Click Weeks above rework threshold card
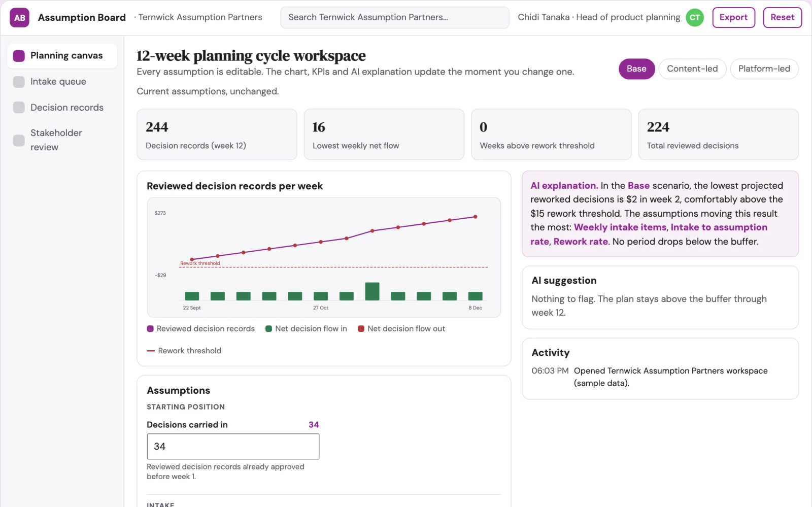 (x=551, y=134)
